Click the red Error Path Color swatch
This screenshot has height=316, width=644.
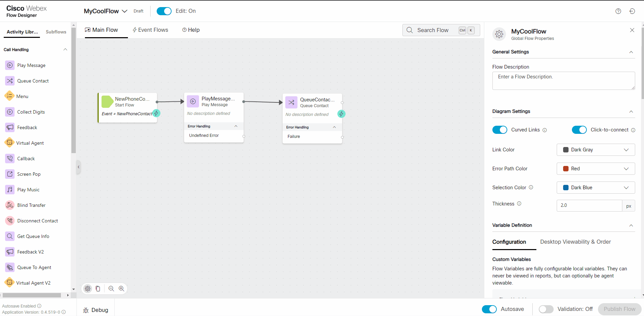point(565,169)
